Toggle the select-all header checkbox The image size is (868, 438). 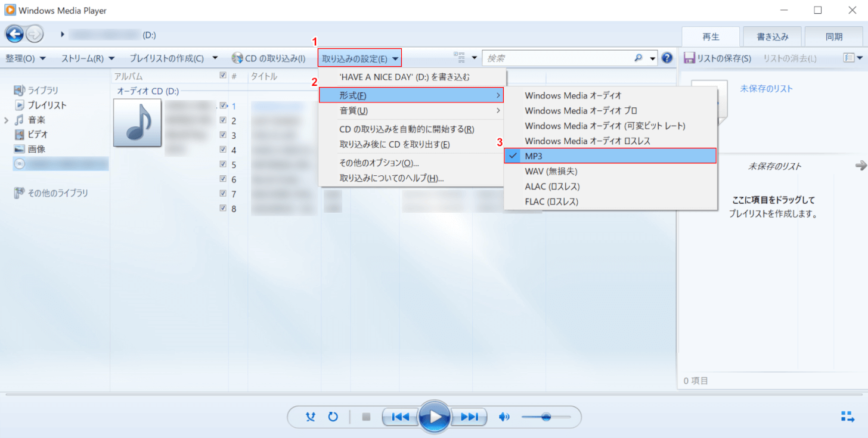(x=223, y=76)
